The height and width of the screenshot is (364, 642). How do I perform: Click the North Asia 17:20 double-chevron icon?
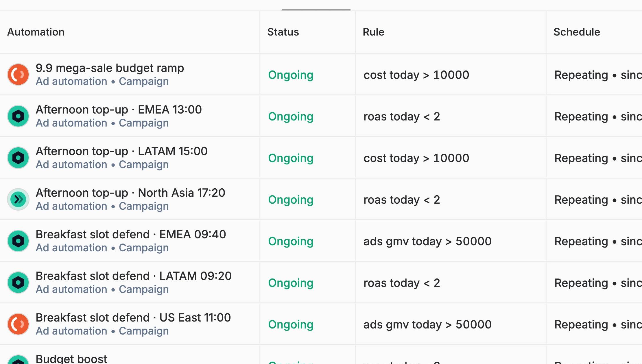click(18, 199)
